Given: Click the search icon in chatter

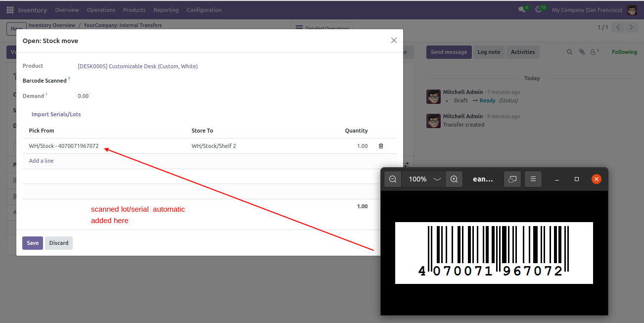Looking at the screenshot, I should [x=569, y=52].
